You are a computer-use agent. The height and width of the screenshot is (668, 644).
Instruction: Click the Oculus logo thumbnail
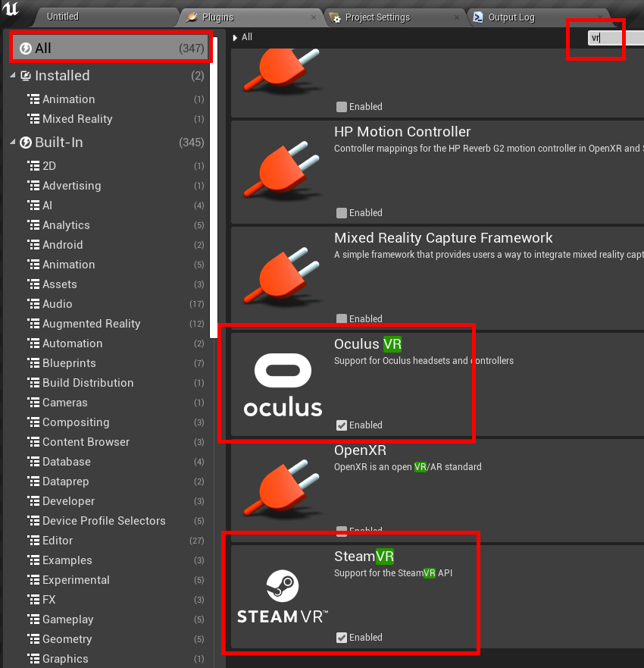coord(283,384)
